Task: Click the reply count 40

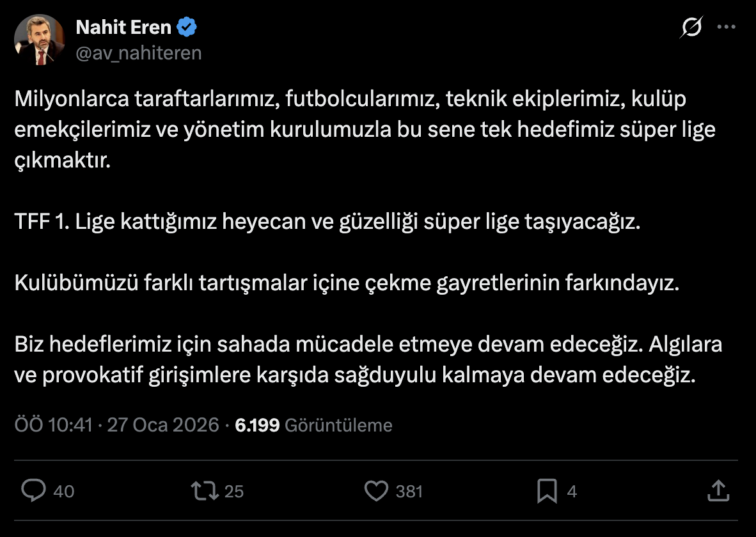Action: click(63, 491)
